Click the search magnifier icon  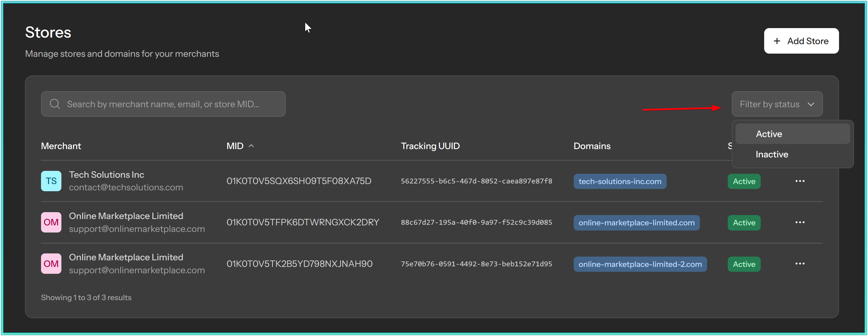[x=55, y=104]
